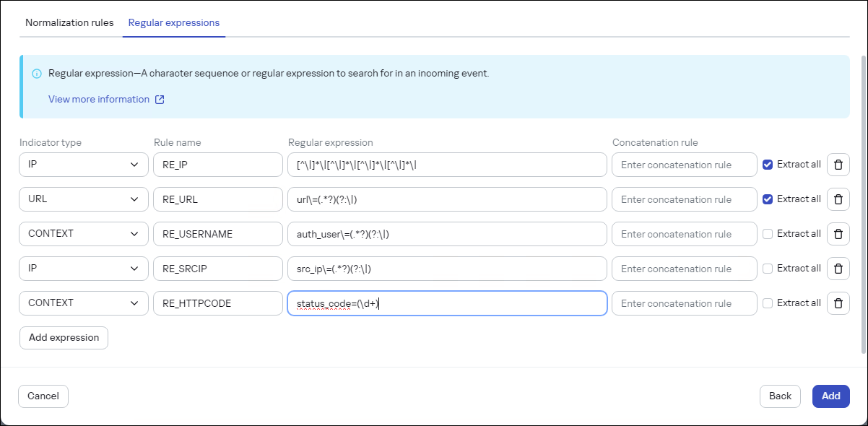
Task: Click the info icon in the blue banner
Action: tap(37, 74)
